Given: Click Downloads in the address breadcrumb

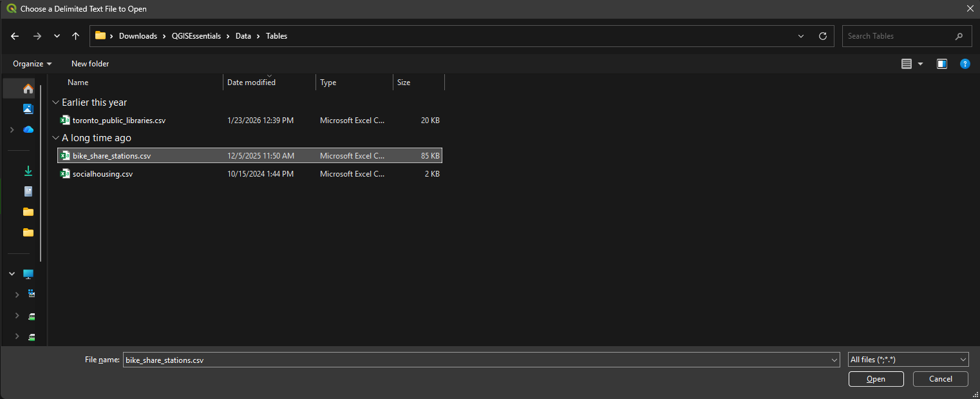Looking at the screenshot, I should coord(138,36).
